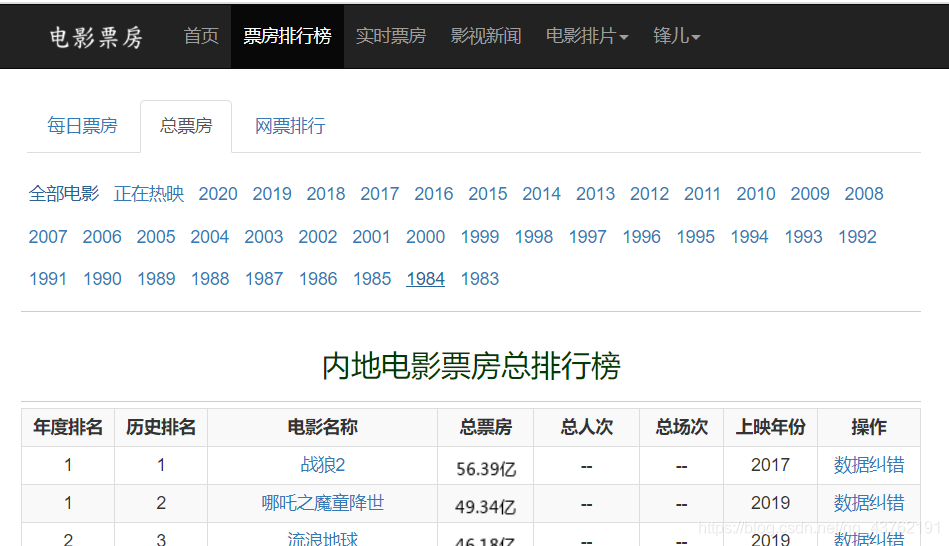This screenshot has width=949, height=546.
Task: Select year 1995 filter
Action: coord(695,237)
